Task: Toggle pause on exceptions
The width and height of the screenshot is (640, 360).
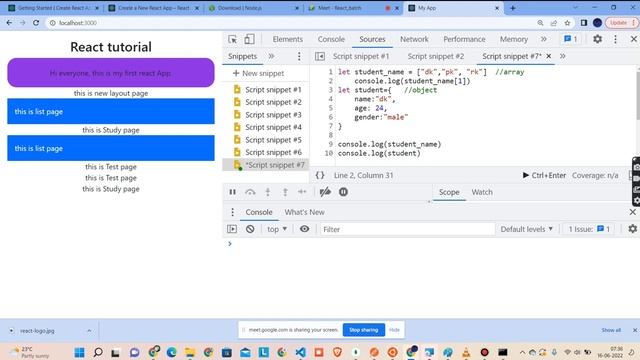Action: pos(343,192)
